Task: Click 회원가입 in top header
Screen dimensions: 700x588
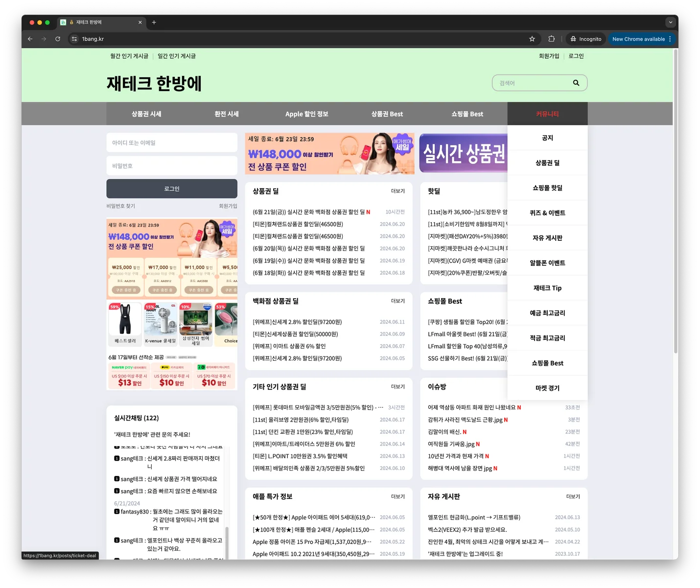Action: 549,56
